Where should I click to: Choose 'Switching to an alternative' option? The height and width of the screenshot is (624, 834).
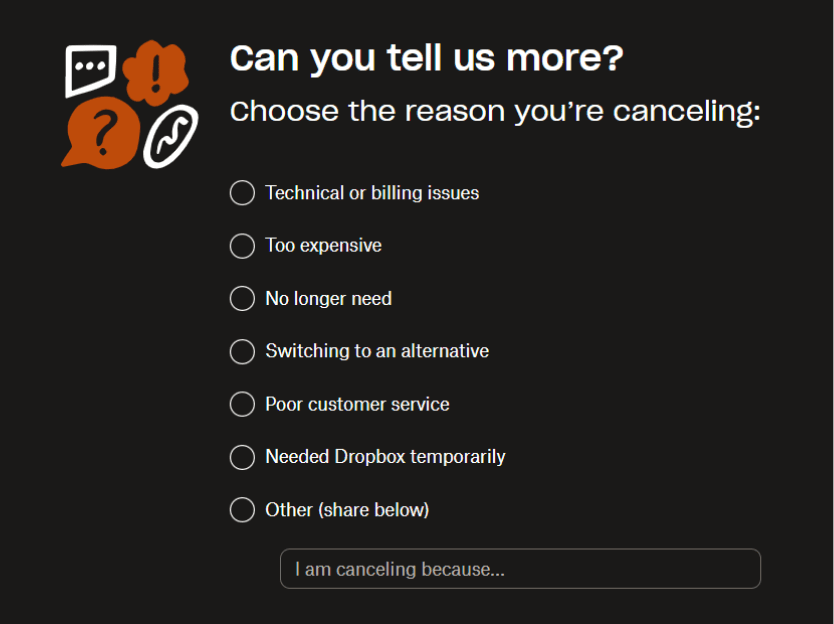pyautogui.click(x=241, y=351)
